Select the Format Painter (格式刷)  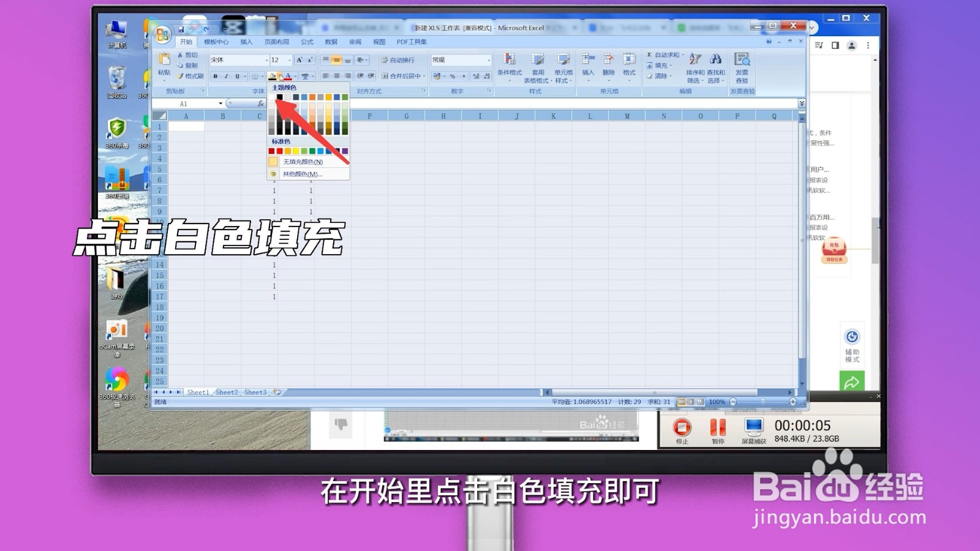190,76
